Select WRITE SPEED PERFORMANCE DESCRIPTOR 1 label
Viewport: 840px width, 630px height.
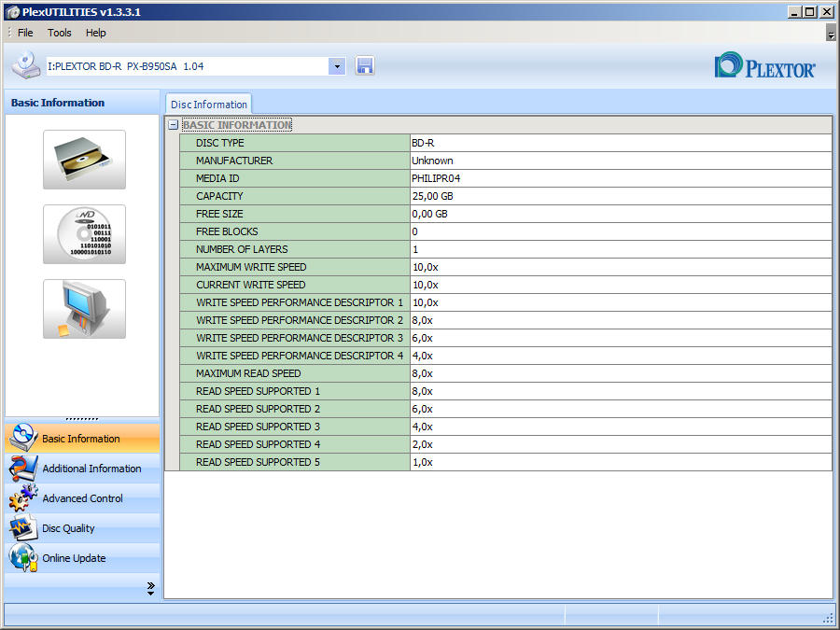[x=300, y=302]
